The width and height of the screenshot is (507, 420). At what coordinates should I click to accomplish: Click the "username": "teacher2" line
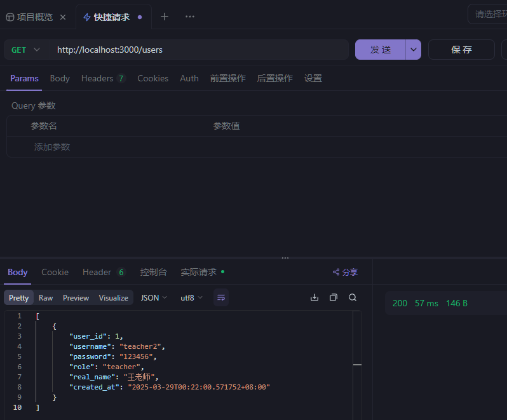(x=117, y=346)
